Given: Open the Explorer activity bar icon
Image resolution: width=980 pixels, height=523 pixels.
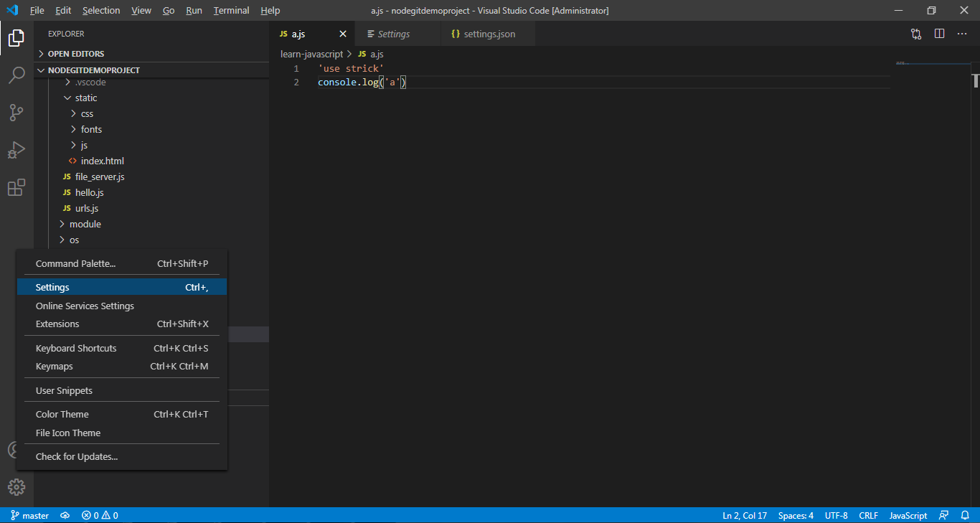Looking at the screenshot, I should [17, 38].
